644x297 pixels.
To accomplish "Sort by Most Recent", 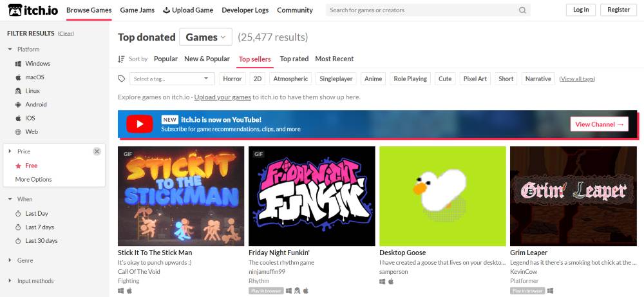I will 334,59.
